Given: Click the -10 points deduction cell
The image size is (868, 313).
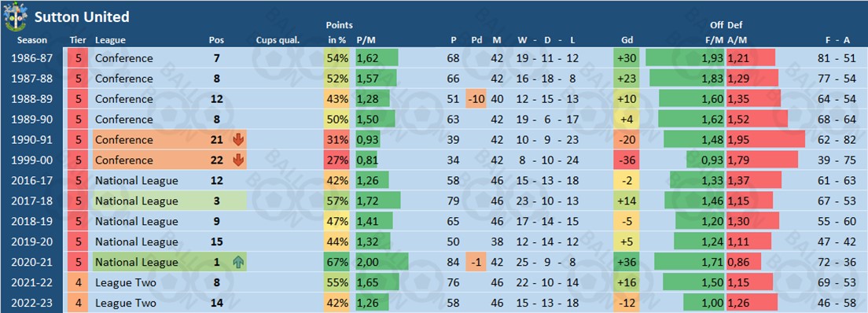Looking at the screenshot, I should pos(476,99).
